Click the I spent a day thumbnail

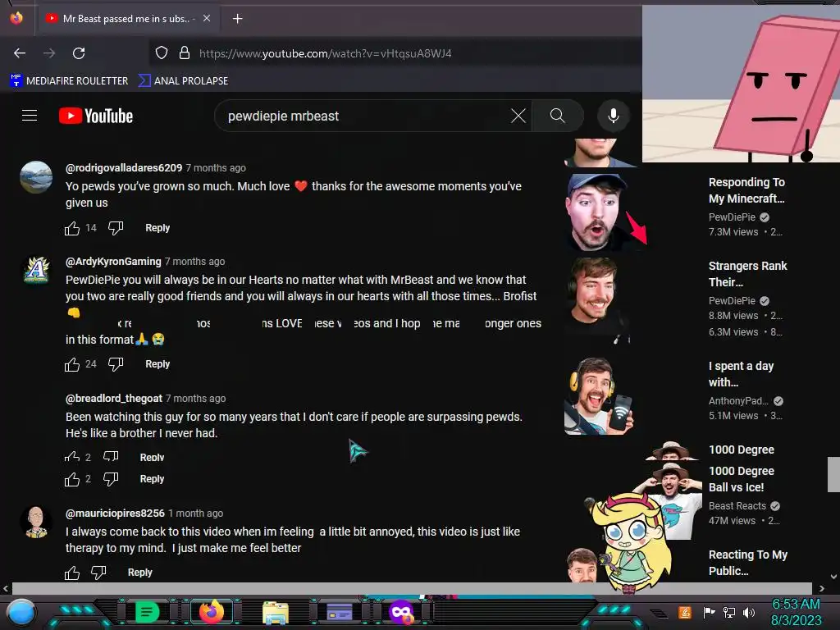pyautogui.click(x=600, y=396)
